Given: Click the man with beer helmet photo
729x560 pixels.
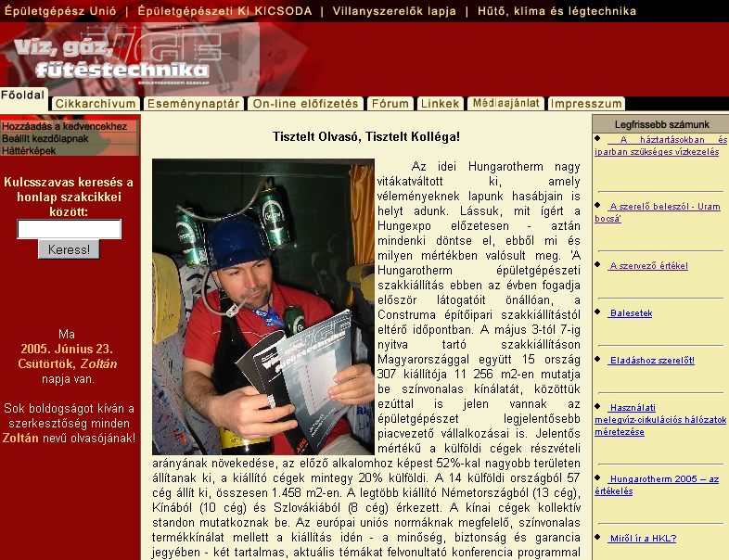Looking at the screenshot, I should (263, 307).
